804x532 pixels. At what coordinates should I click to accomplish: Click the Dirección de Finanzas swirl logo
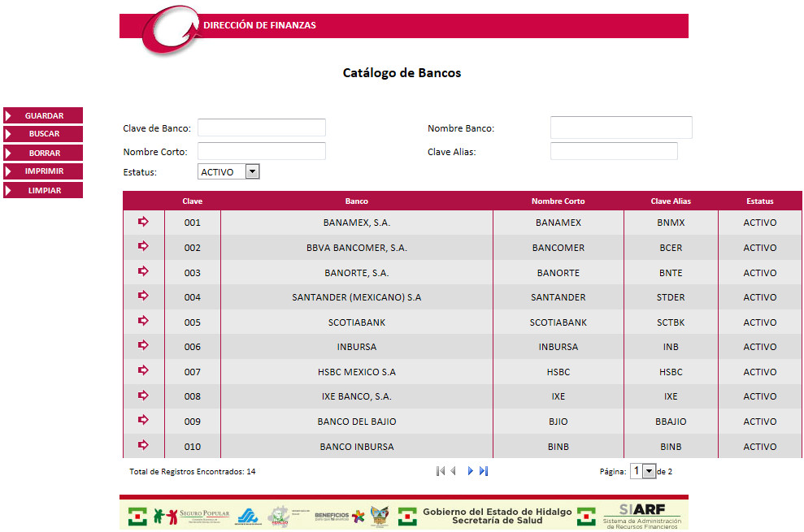(x=172, y=30)
